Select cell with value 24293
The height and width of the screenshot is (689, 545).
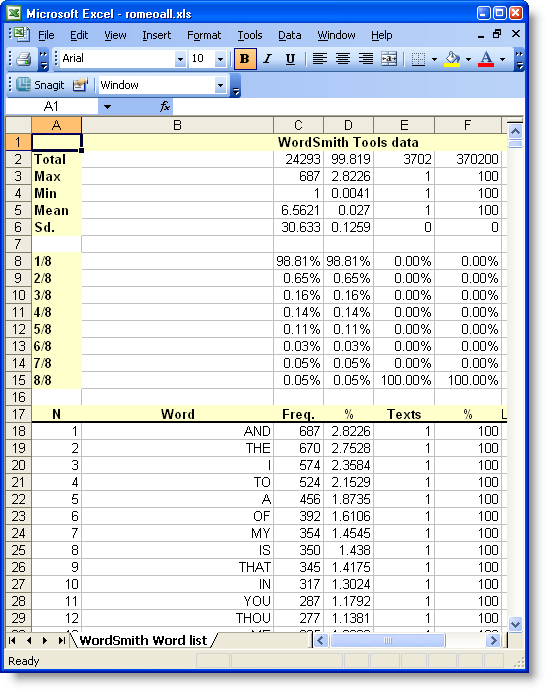coord(298,159)
